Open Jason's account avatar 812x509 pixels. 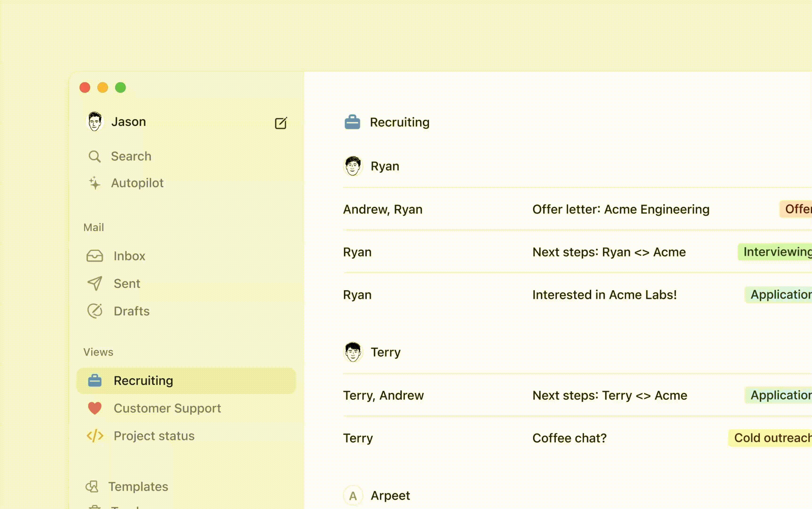click(x=94, y=122)
